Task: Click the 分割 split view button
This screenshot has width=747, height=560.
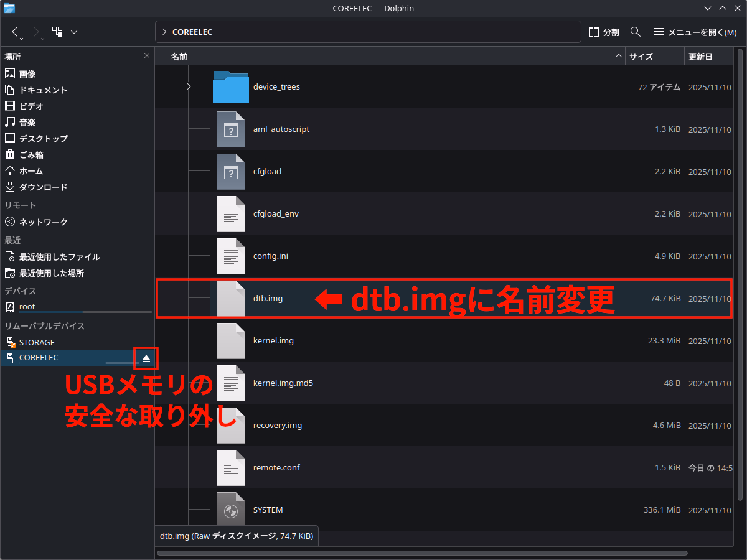Action: (603, 32)
